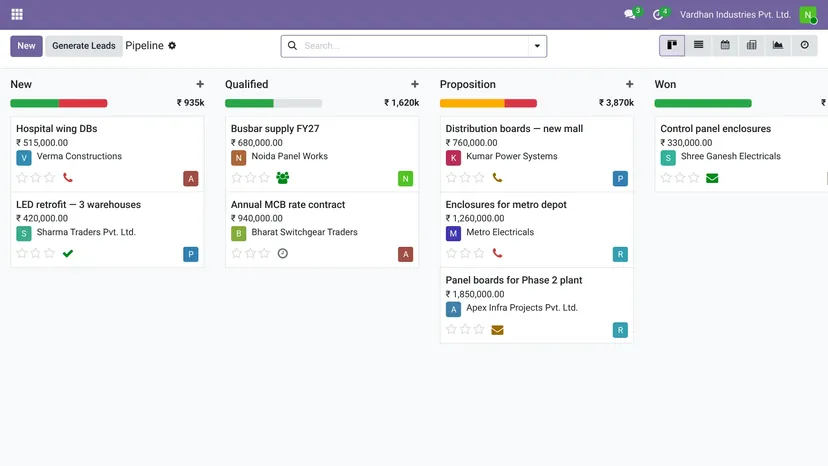Viewport: 828px width, 466px height.
Task: Click salesperson avatar N on Busbar supply card
Action: coord(406,179)
